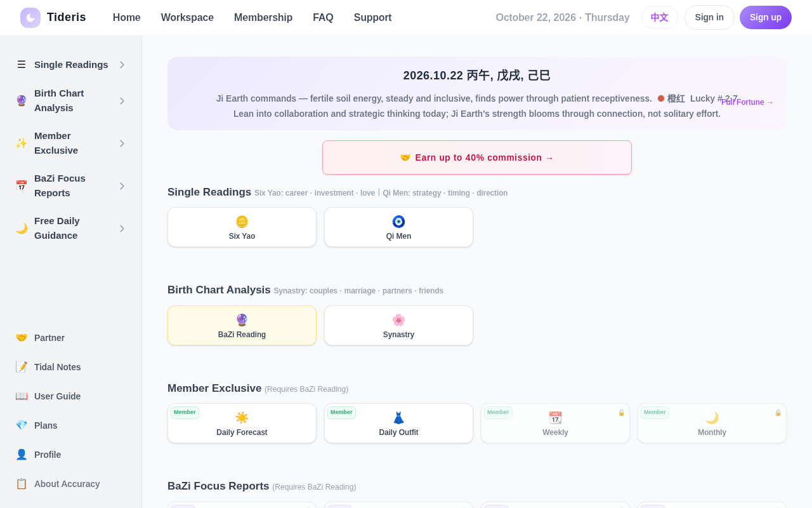
Task: Click lock icon on Monthly card
Action: click(778, 413)
